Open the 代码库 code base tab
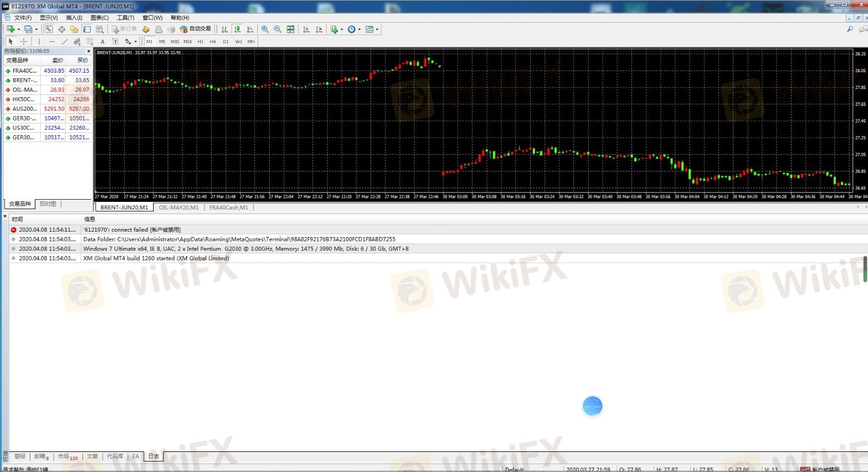This screenshot has width=868, height=472. tap(115, 457)
